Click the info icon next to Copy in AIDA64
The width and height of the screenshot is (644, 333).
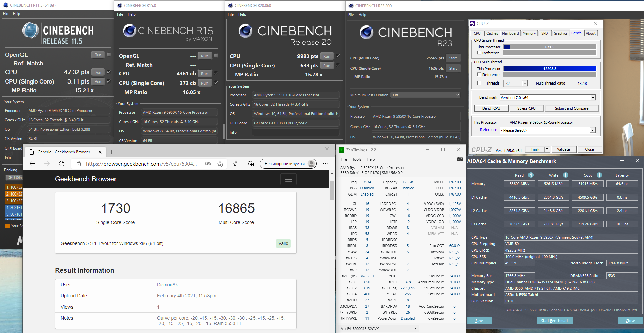click(x=599, y=175)
